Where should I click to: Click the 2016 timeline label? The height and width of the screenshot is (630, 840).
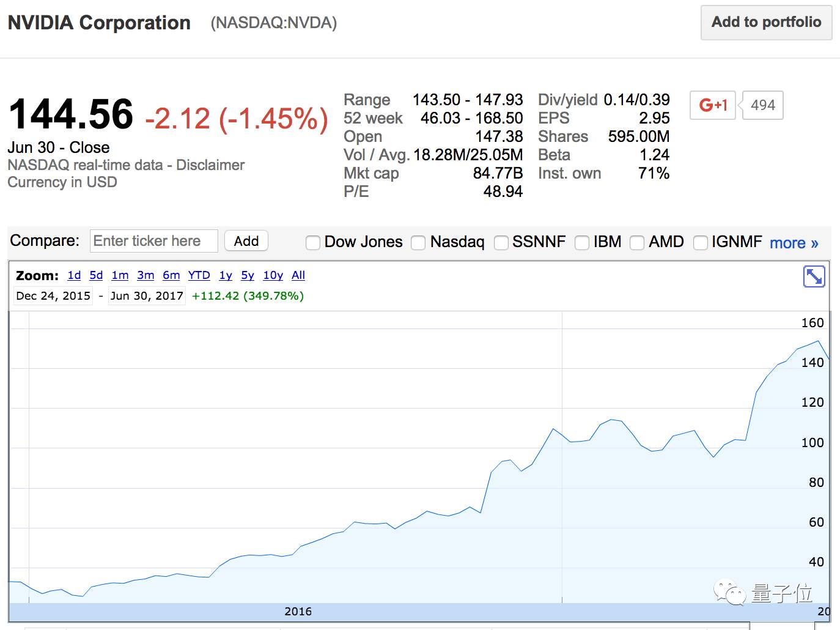coord(298,612)
